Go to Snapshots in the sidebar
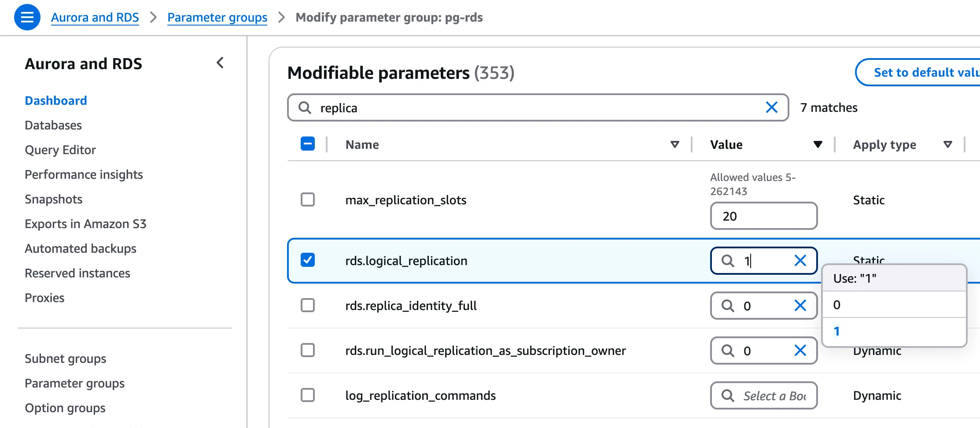The height and width of the screenshot is (428, 980). tap(54, 199)
